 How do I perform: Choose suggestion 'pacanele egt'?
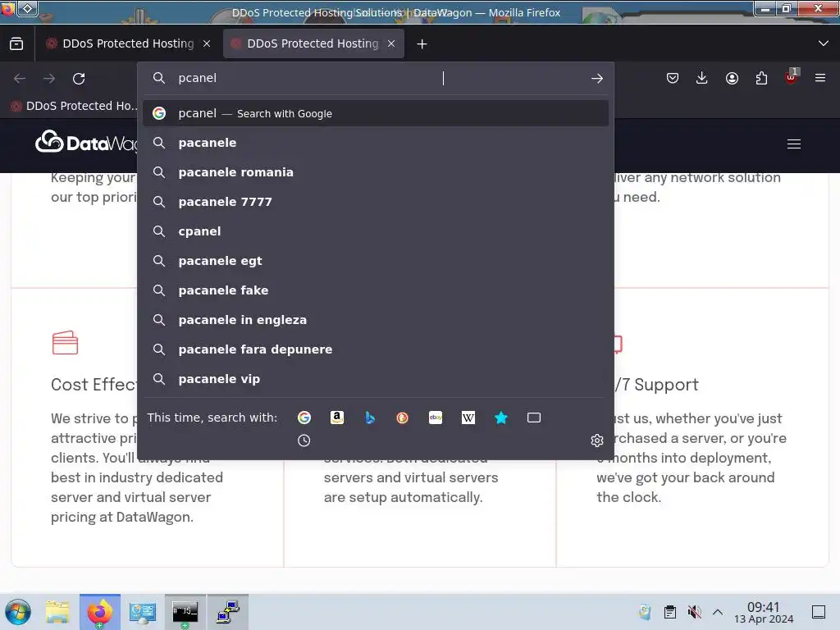pos(376,261)
